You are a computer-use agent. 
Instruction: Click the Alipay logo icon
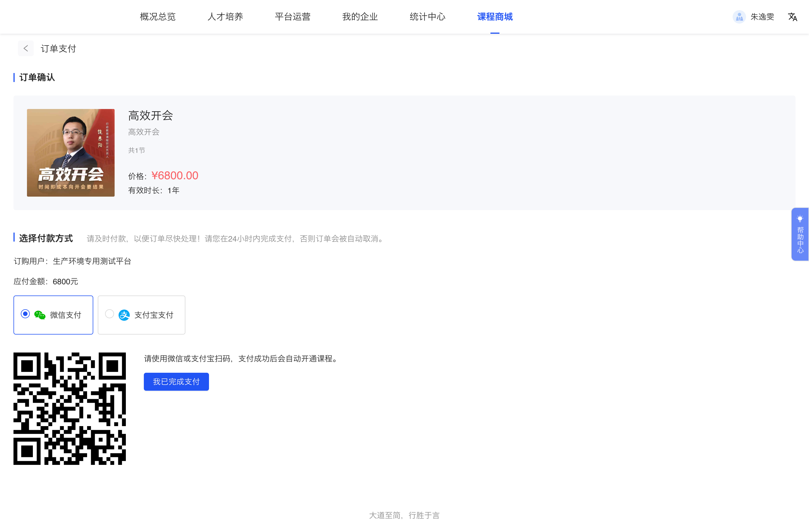point(124,315)
